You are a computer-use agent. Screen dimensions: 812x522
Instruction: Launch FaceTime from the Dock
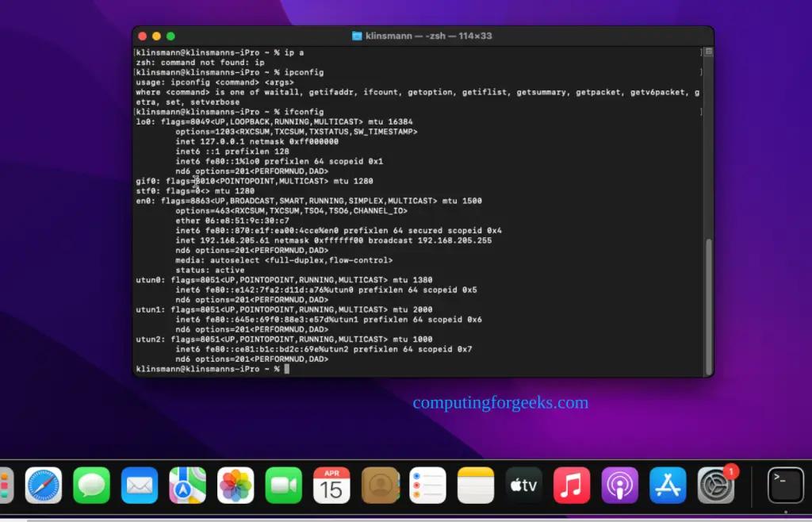[x=284, y=486]
